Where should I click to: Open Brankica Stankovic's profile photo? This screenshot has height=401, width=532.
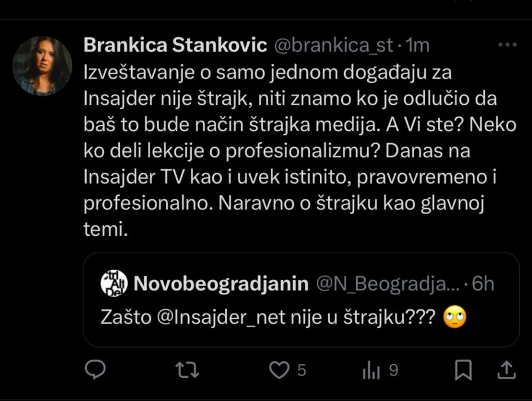click(42, 66)
